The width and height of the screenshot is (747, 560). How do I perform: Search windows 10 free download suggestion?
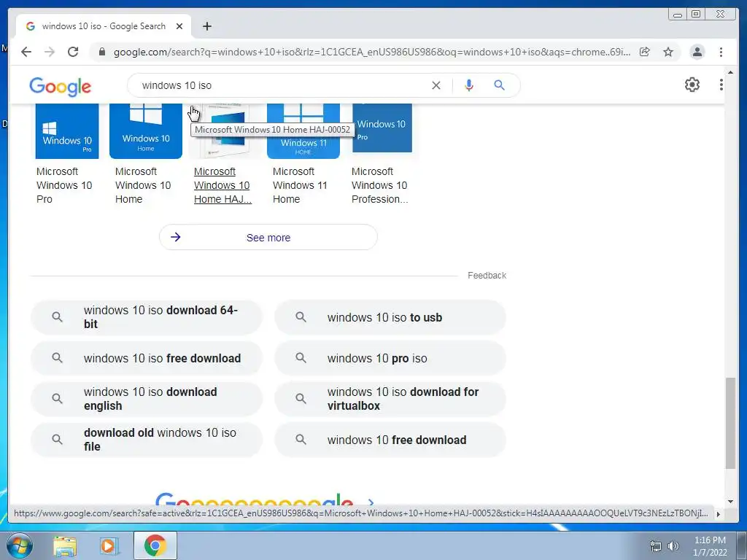click(390, 440)
